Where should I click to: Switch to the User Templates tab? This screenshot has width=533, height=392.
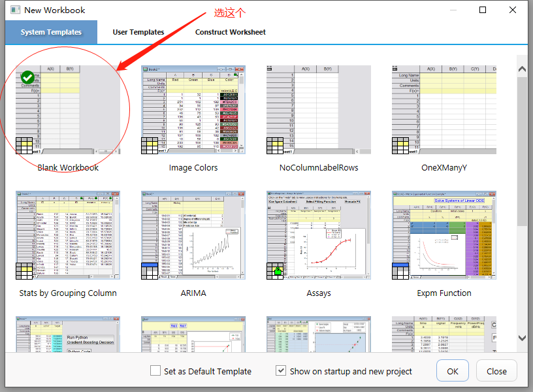tap(138, 32)
